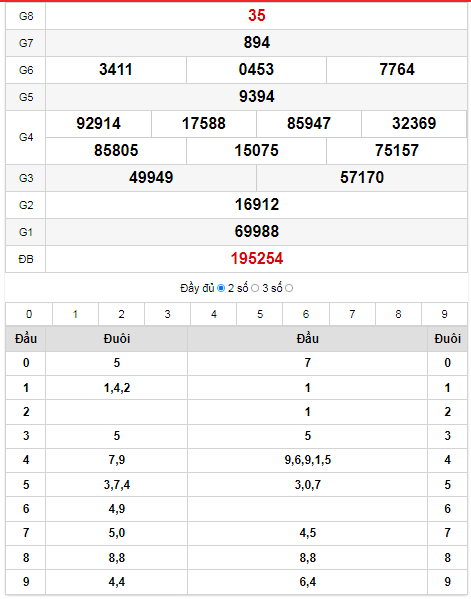Select G1 result 69988
Screen dimensions: 471x599
[x=257, y=232]
